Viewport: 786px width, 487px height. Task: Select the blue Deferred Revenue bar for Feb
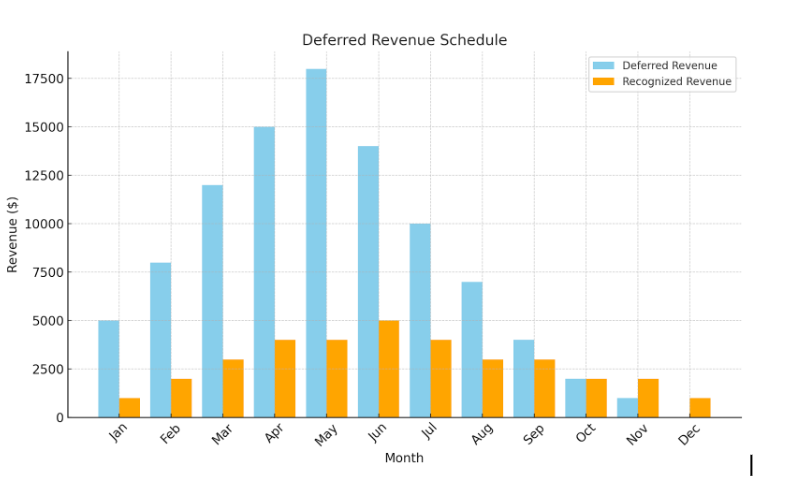(160, 340)
